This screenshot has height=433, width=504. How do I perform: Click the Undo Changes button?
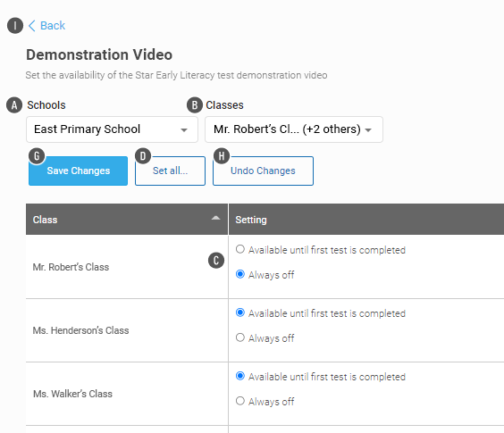[263, 171]
